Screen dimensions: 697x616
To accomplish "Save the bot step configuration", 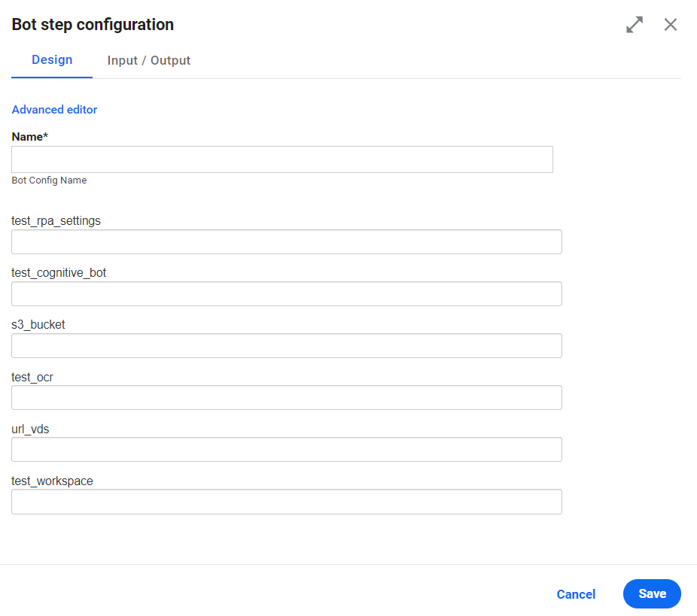I will click(x=652, y=593).
